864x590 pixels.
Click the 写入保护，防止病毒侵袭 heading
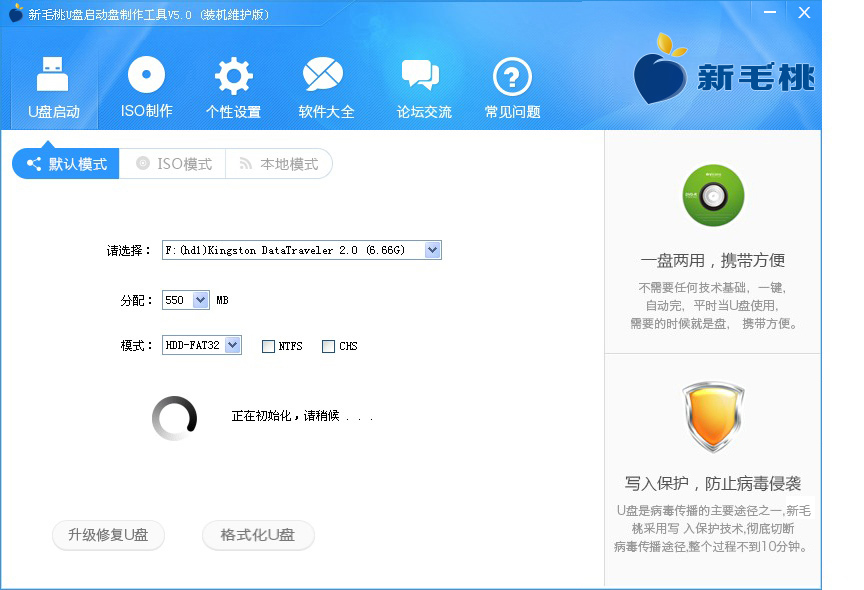pyautogui.click(x=713, y=484)
